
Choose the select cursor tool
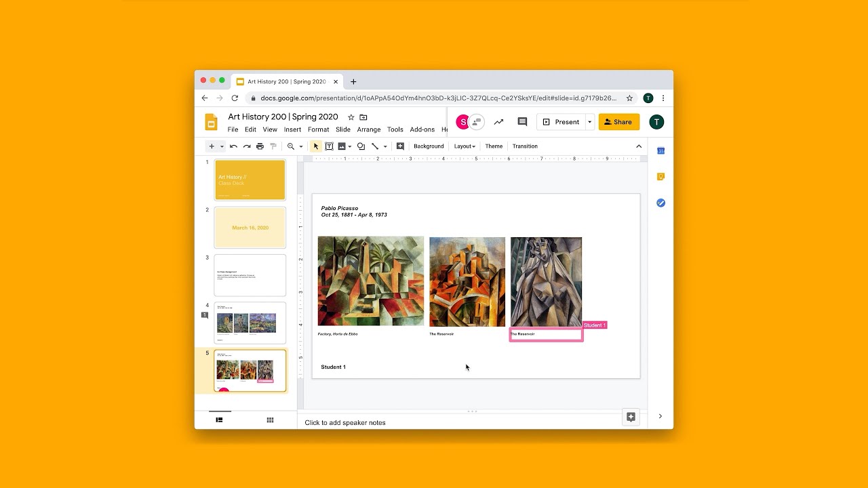point(316,146)
